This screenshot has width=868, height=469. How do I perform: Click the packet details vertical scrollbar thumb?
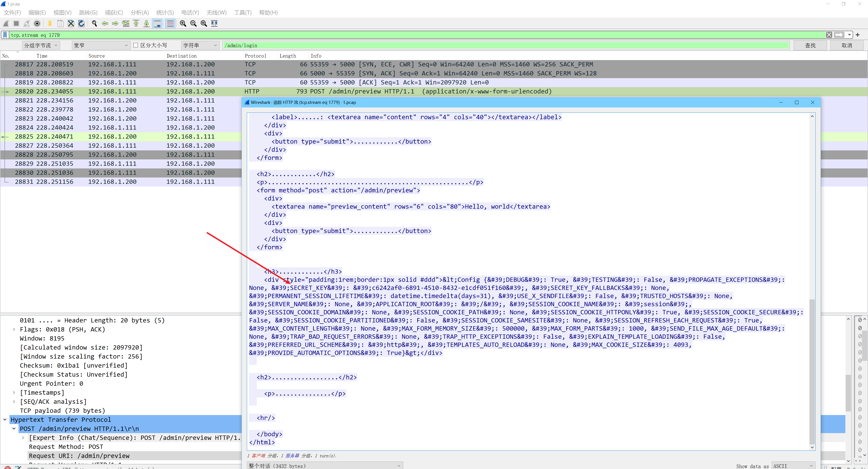[x=848, y=393]
